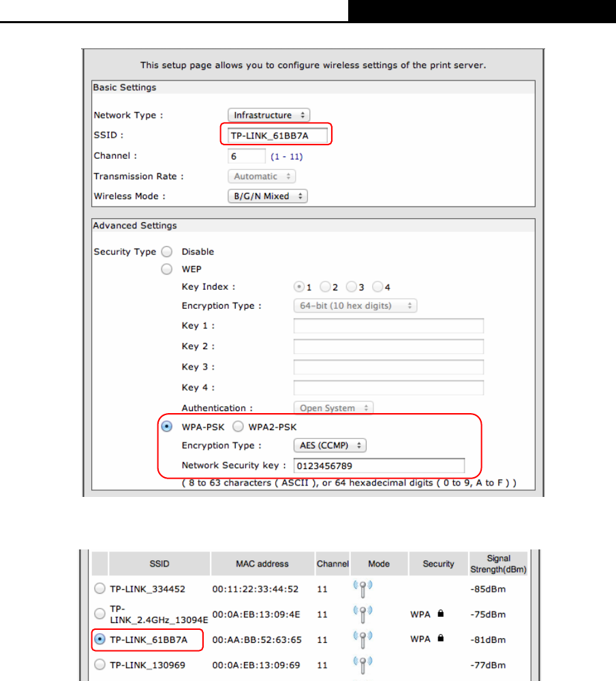Click the Channel input field
The width and height of the screenshot is (616, 681).
[x=246, y=156]
